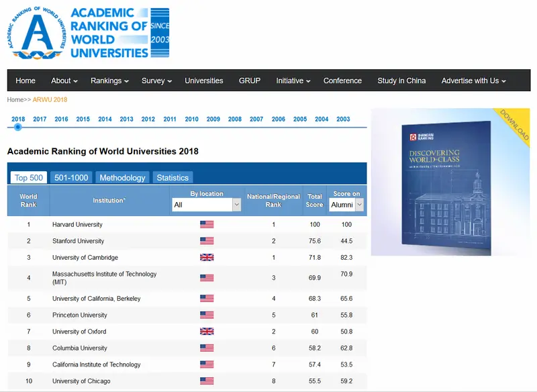Click the UK flag beside University of Cambridge

[207, 258]
